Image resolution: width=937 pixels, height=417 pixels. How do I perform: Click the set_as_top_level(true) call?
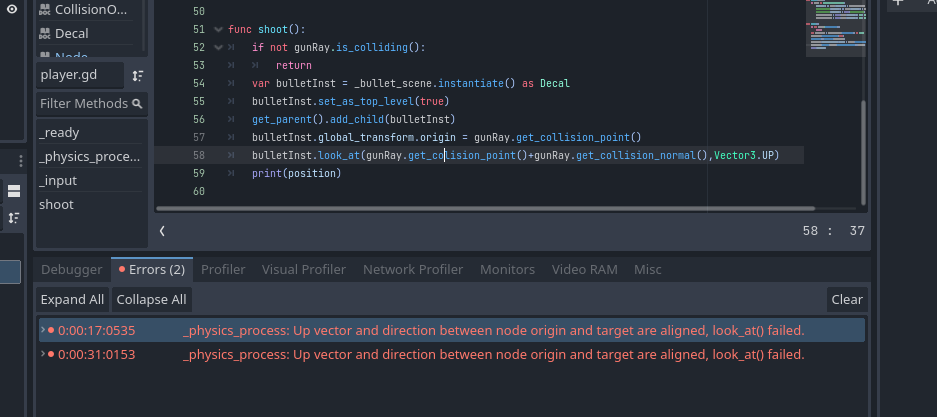coord(383,102)
